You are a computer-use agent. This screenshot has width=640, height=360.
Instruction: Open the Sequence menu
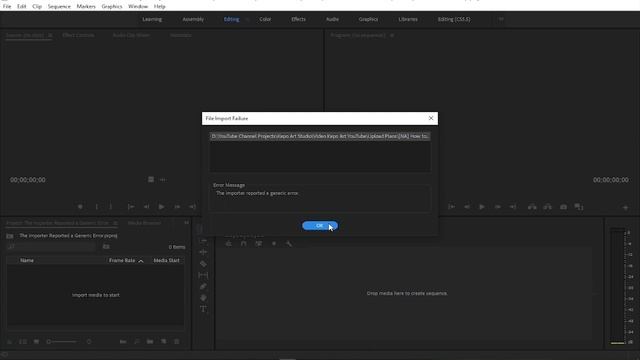point(59,7)
